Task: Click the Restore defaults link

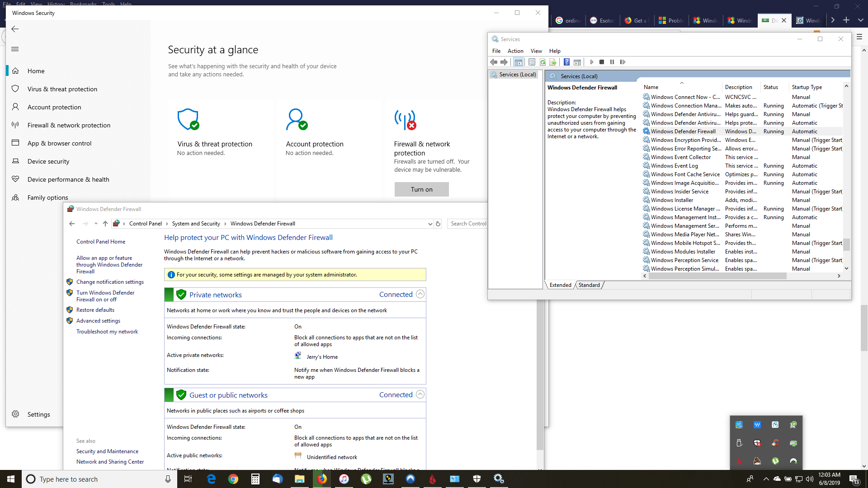Action: point(95,310)
